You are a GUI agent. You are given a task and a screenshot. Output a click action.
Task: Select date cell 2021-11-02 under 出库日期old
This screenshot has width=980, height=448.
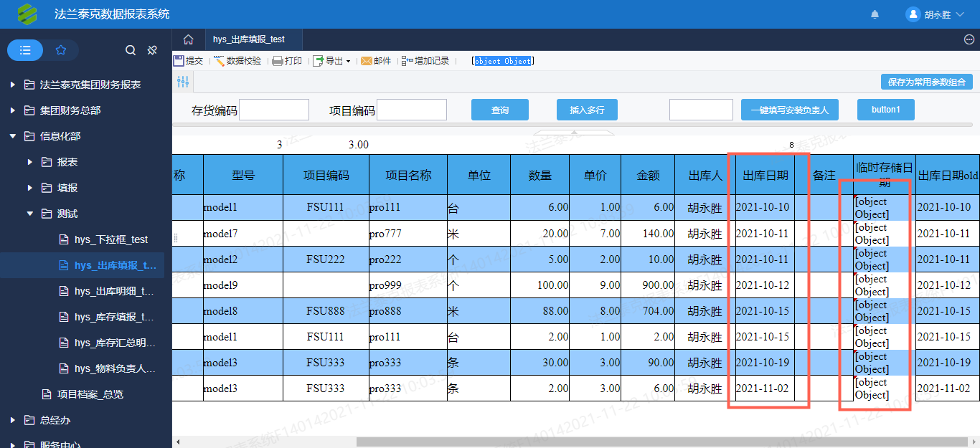(x=947, y=389)
